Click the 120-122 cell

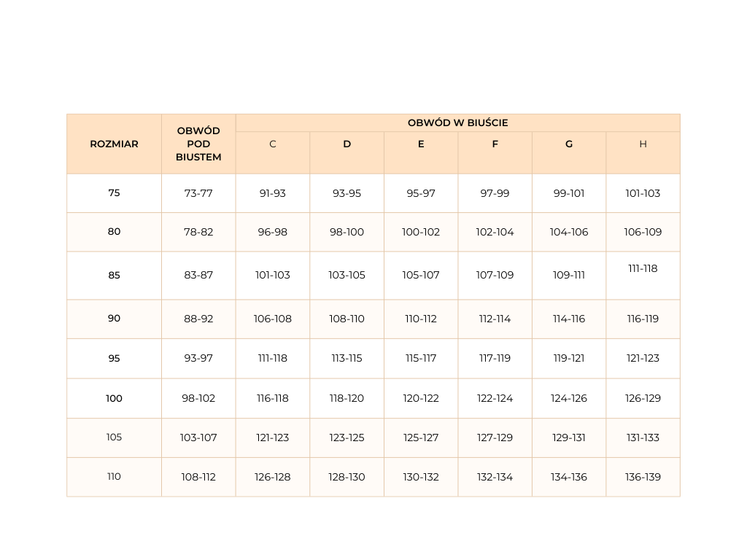421,398
